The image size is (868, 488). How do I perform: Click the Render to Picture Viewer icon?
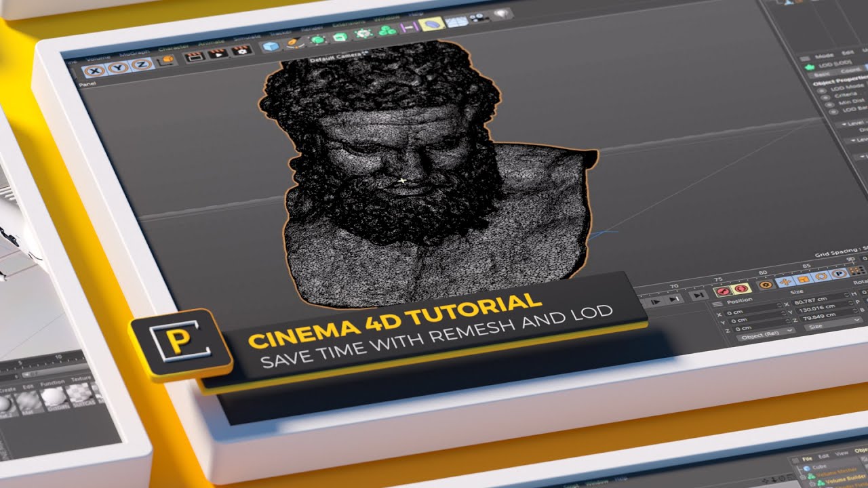click(218, 54)
